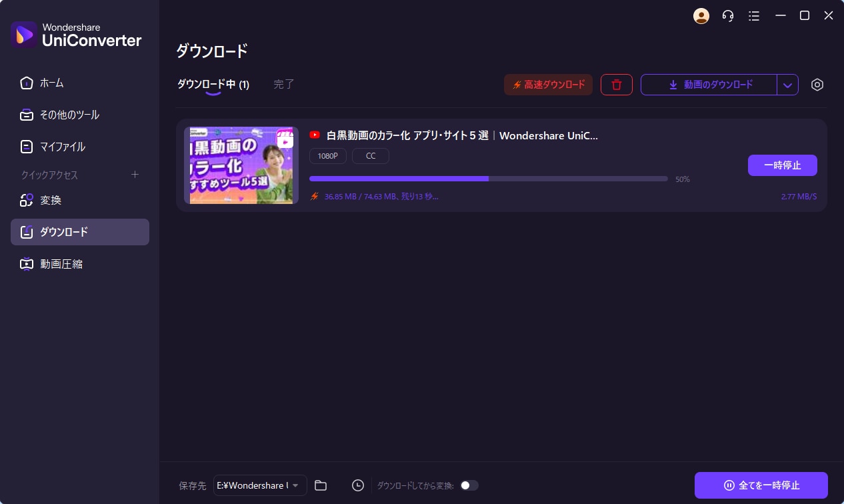
Task: Select ダウンロード in the sidebar
Action: [x=80, y=232]
